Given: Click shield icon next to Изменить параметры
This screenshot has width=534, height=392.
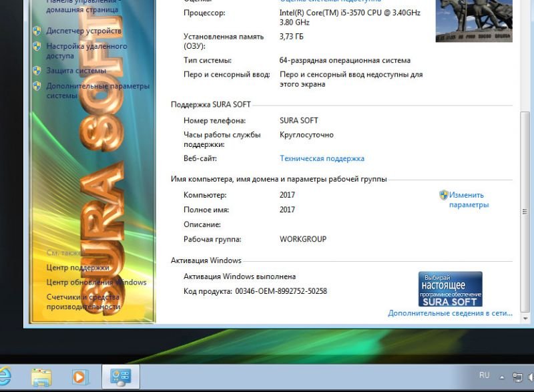Looking at the screenshot, I should [x=444, y=195].
